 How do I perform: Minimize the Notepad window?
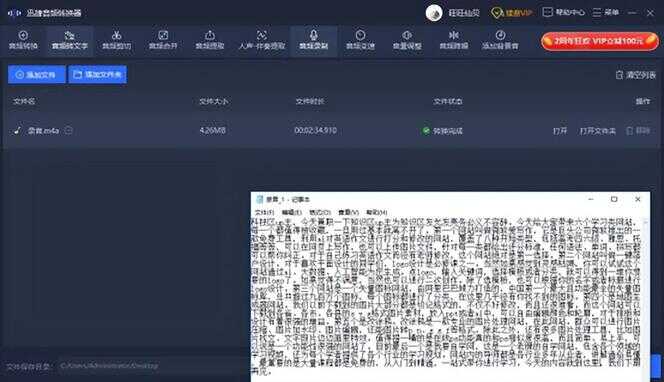(x=591, y=199)
